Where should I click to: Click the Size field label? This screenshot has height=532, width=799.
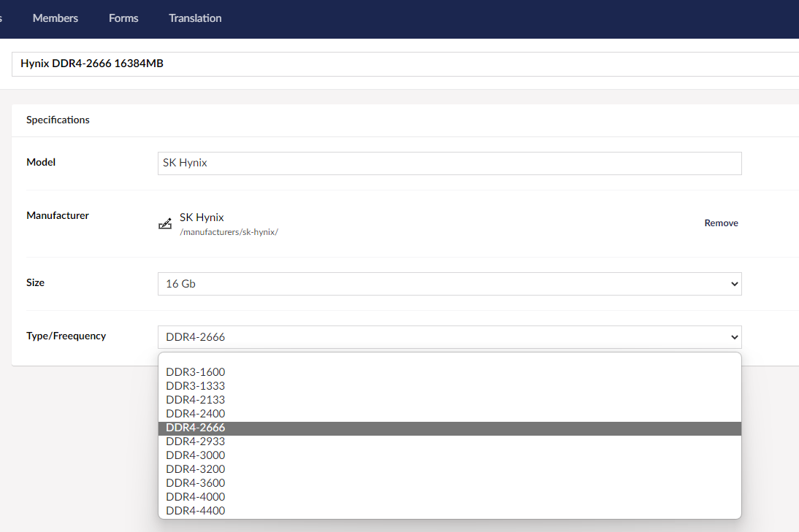coord(35,283)
